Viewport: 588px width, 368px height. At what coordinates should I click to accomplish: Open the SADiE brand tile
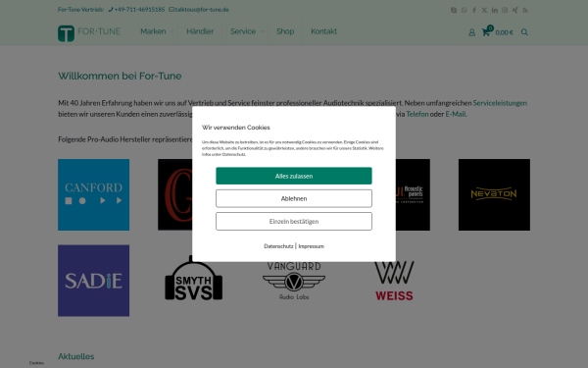tap(94, 281)
